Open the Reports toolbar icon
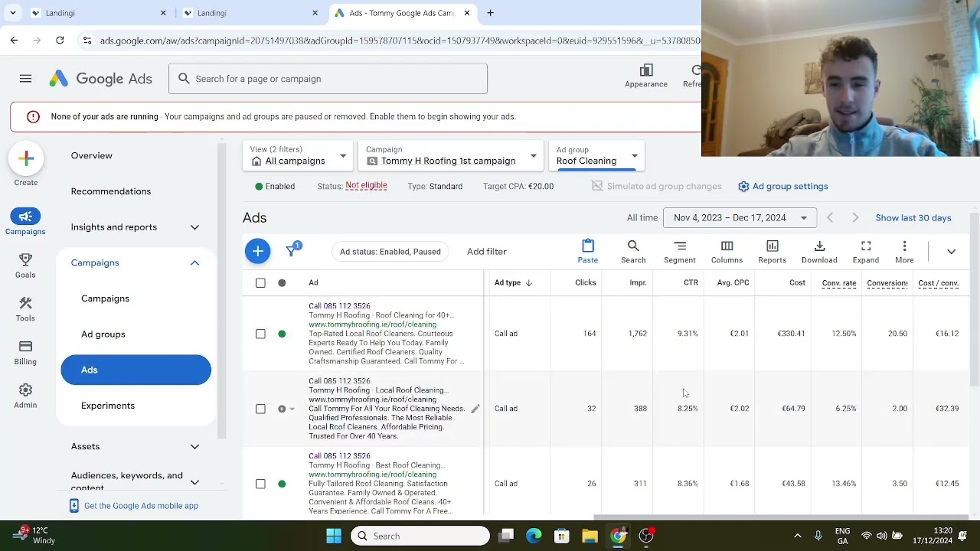This screenshot has height=551, width=980. (x=773, y=251)
